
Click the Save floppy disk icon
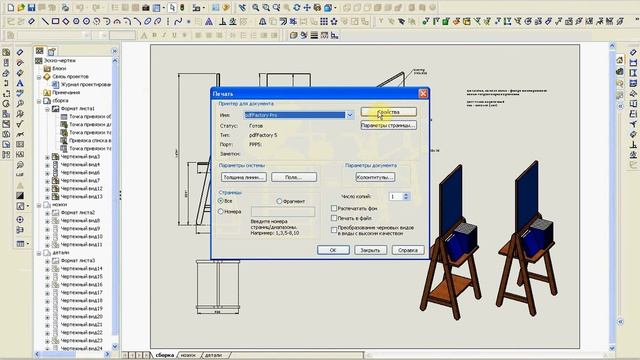click(x=31, y=7)
